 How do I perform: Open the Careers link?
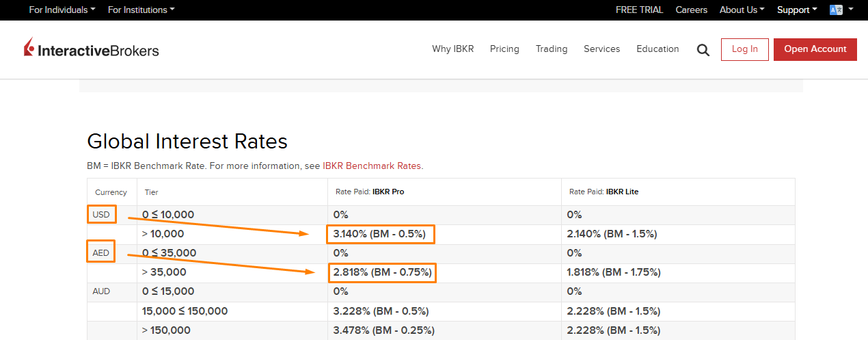coord(691,10)
